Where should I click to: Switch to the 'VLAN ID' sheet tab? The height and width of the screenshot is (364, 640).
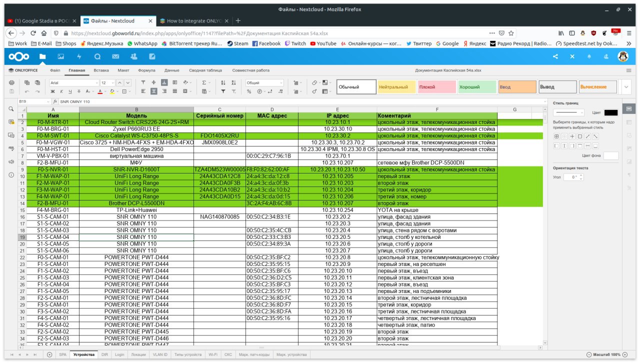coord(159,354)
